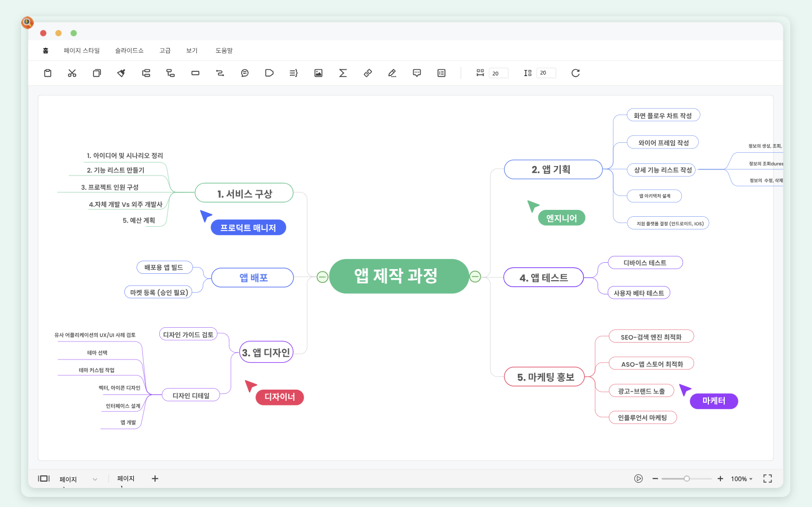Image resolution: width=812 pixels, height=507 pixels.
Task: Click the formula sigma icon
Action: pyautogui.click(x=343, y=73)
